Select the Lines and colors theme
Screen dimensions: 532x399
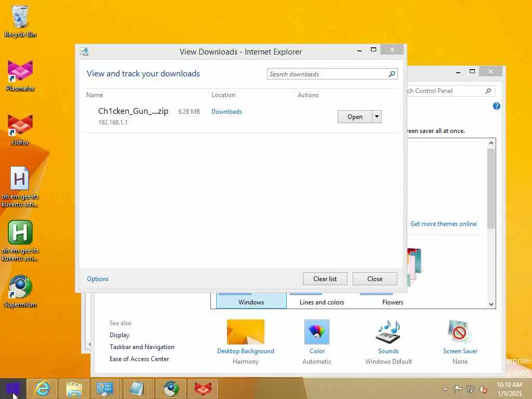(322, 301)
